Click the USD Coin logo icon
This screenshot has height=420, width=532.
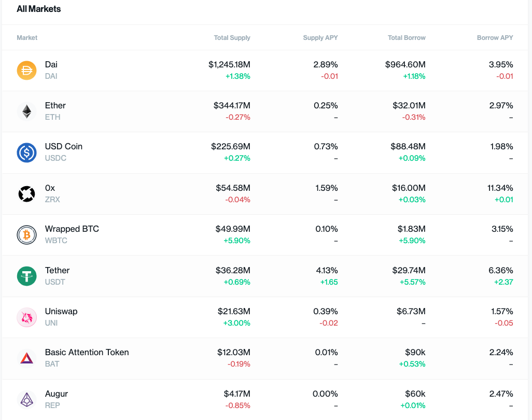[x=27, y=152]
